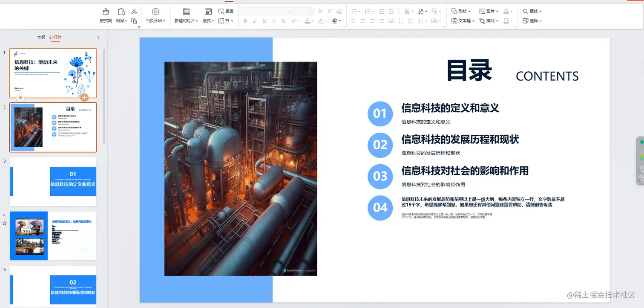The width and height of the screenshot is (644, 308).
Task: Open the font color swatch
Action: (308, 20)
